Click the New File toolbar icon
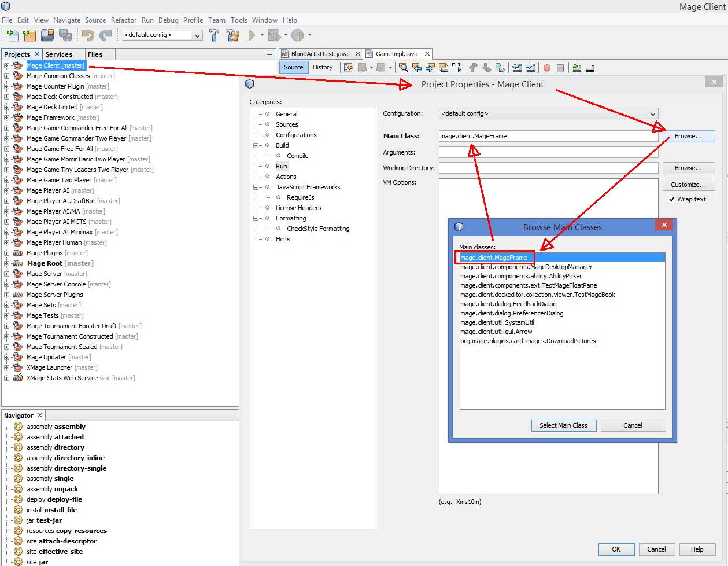728x566 pixels. (12, 35)
